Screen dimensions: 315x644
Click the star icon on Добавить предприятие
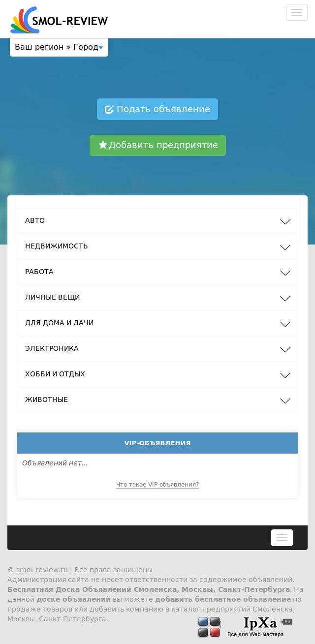[x=103, y=145]
